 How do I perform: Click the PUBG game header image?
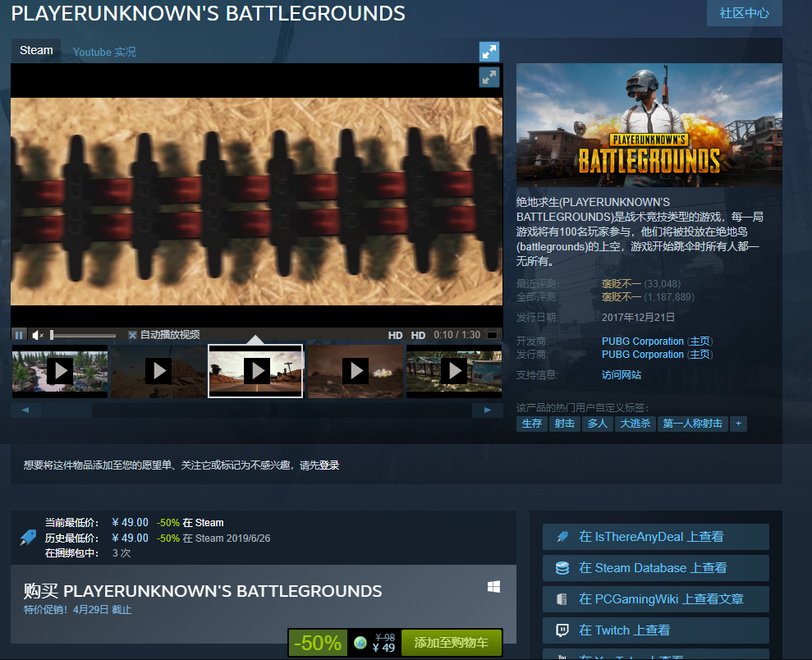(649, 125)
